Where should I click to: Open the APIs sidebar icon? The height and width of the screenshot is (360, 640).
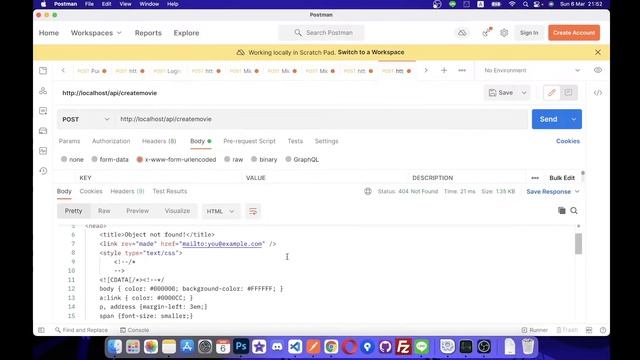point(43,91)
